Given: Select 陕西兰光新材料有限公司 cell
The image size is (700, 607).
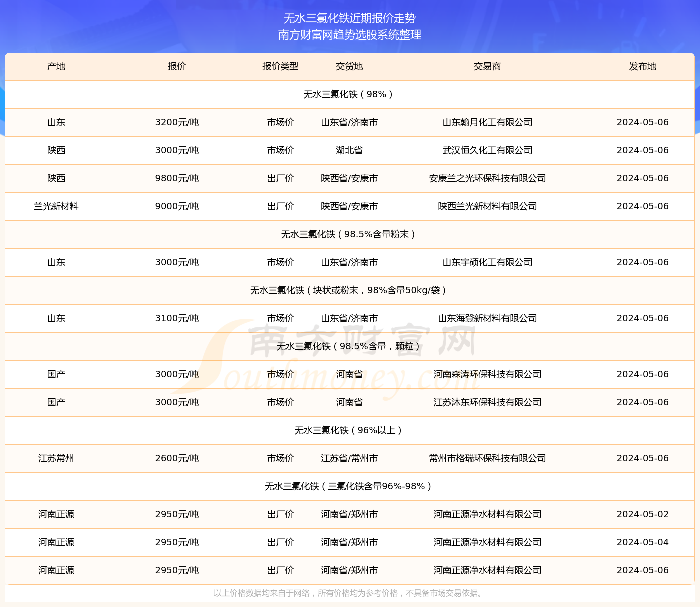Looking at the screenshot, I should click(487, 206).
